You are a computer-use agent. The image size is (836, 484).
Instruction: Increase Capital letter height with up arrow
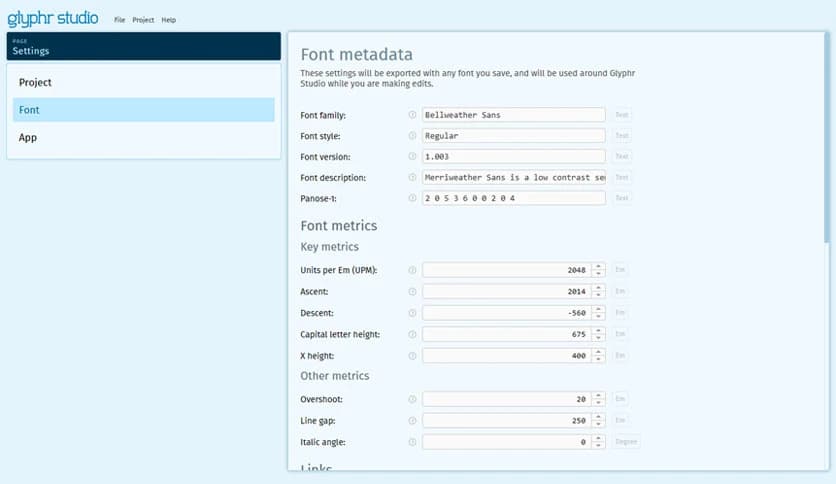point(598,330)
